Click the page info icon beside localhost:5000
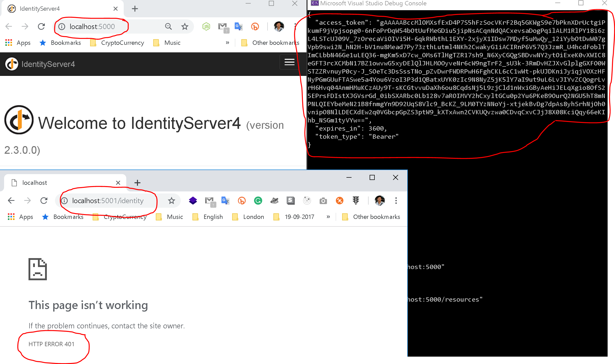Screen dimensions: 615x364 coord(62,26)
